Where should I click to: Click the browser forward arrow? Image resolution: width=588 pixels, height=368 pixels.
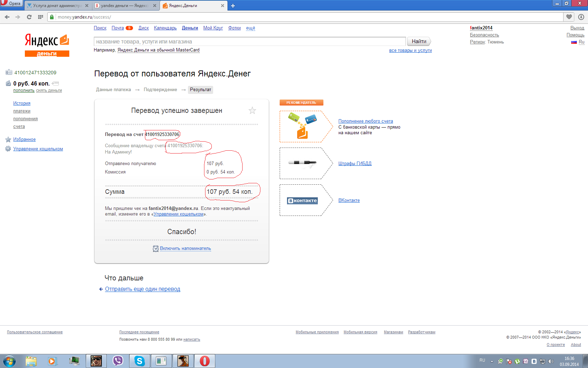click(x=18, y=17)
